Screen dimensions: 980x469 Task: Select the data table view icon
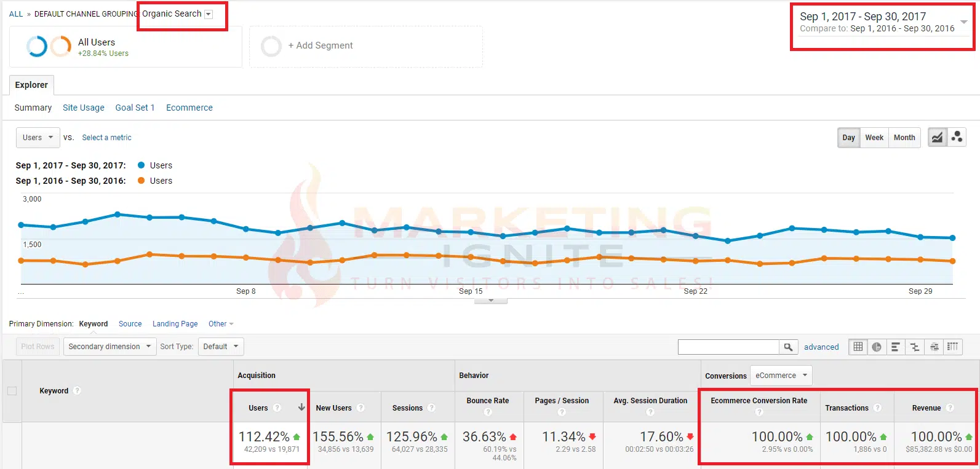click(858, 347)
